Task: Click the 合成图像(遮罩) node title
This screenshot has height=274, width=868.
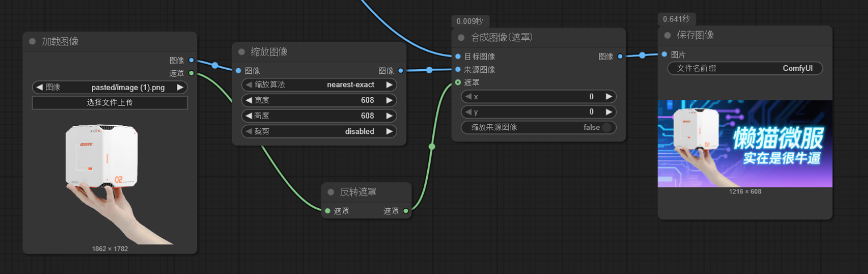Action: pyautogui.click(x=502, y=37)
